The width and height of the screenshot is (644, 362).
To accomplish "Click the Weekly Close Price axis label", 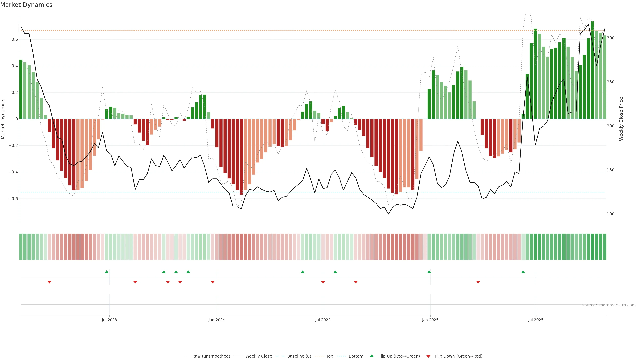I will click(621, 119).
